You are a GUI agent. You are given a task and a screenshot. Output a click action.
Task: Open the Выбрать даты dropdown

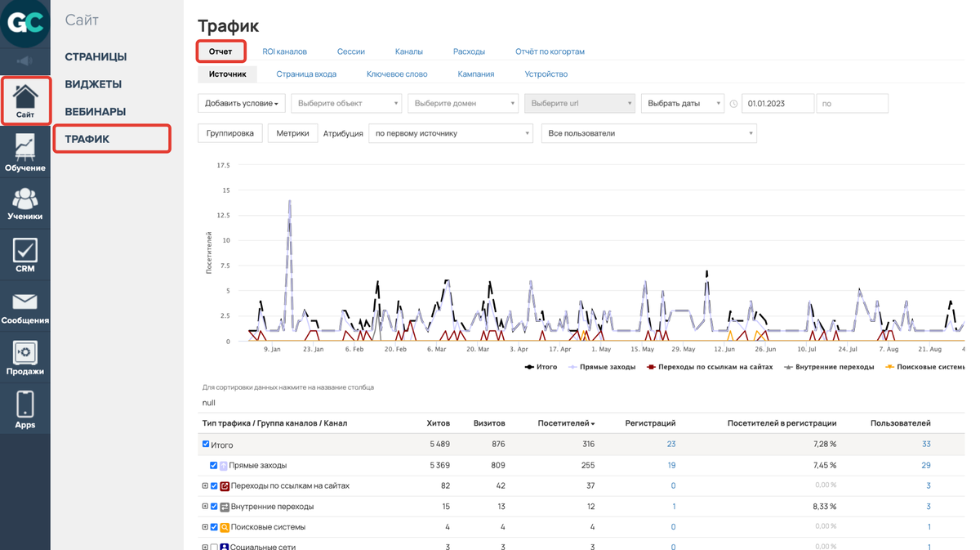(683, 104)
